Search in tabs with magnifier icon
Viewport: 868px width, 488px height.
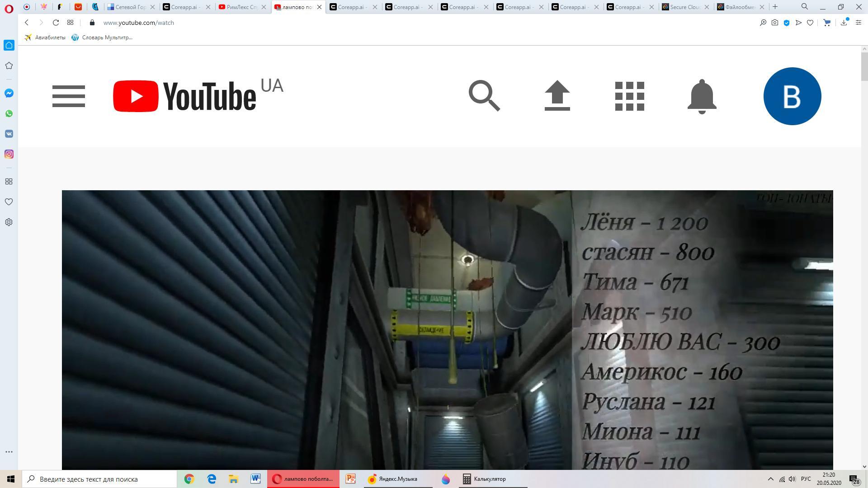805,7
